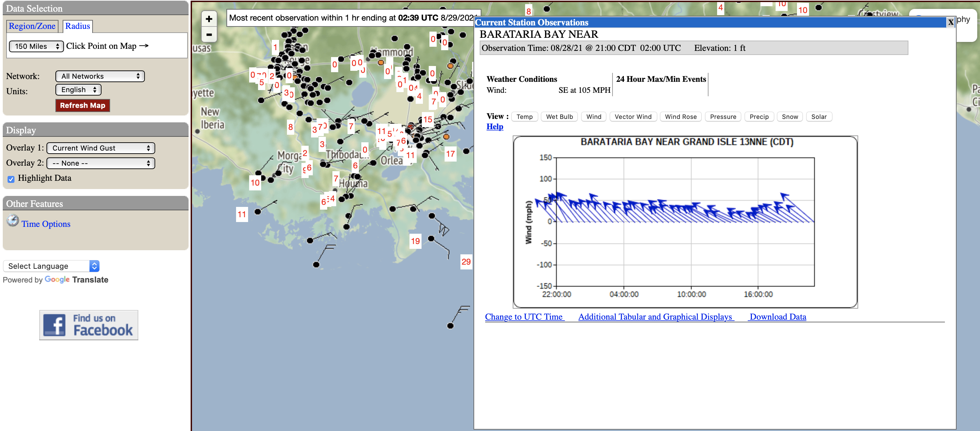This screenshot has width=980, height=431.
Task: Expand the All Networks dropdown
Action: click(100, 76)
